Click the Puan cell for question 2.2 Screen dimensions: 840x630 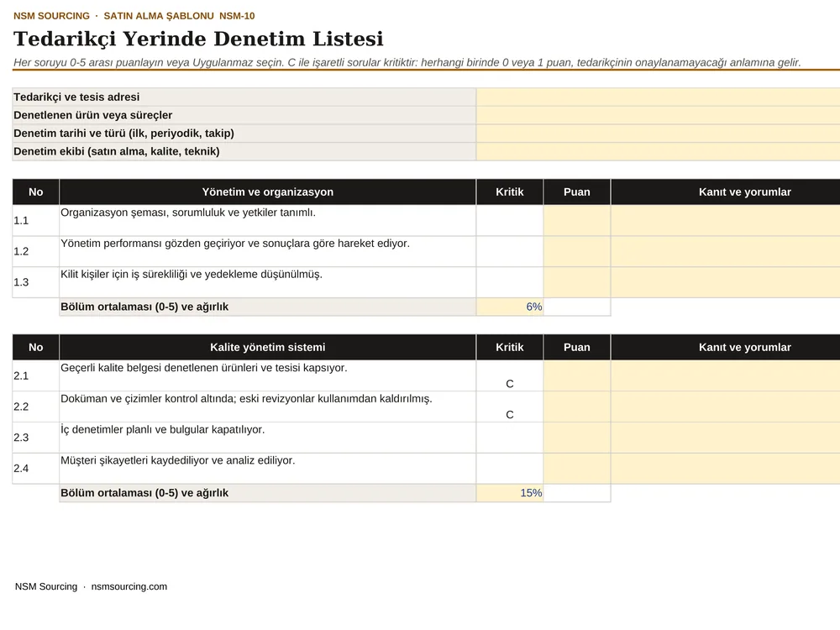577,407
